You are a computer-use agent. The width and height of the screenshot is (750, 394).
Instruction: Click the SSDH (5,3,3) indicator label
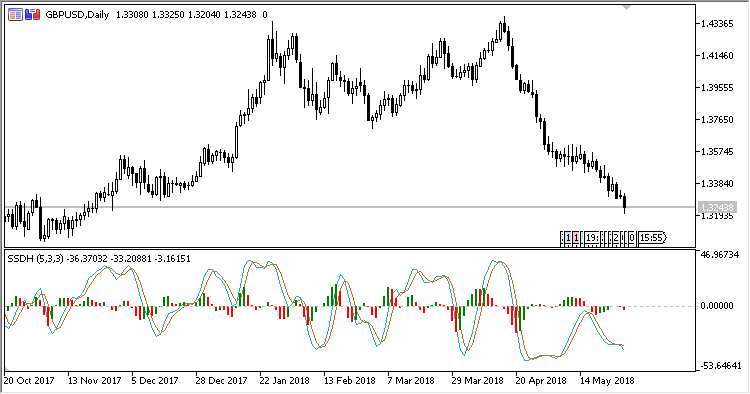(35, 259)
